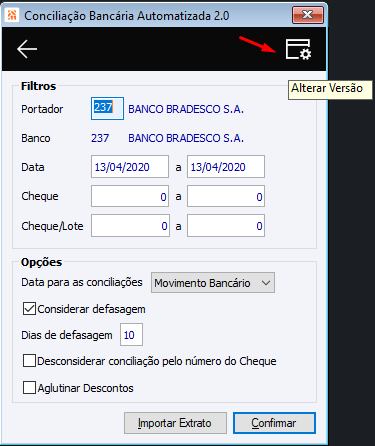
Task: Click the Importar Extrato button
Action: coord(175,423)
